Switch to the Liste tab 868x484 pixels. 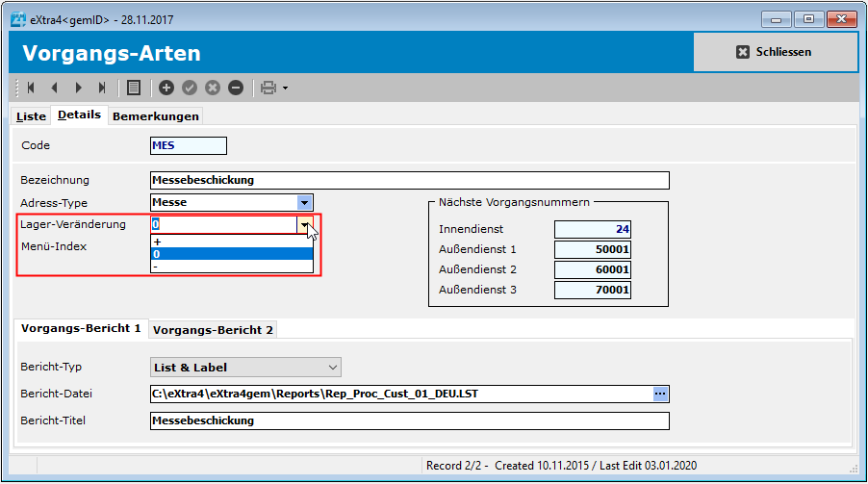coord(31,116)
